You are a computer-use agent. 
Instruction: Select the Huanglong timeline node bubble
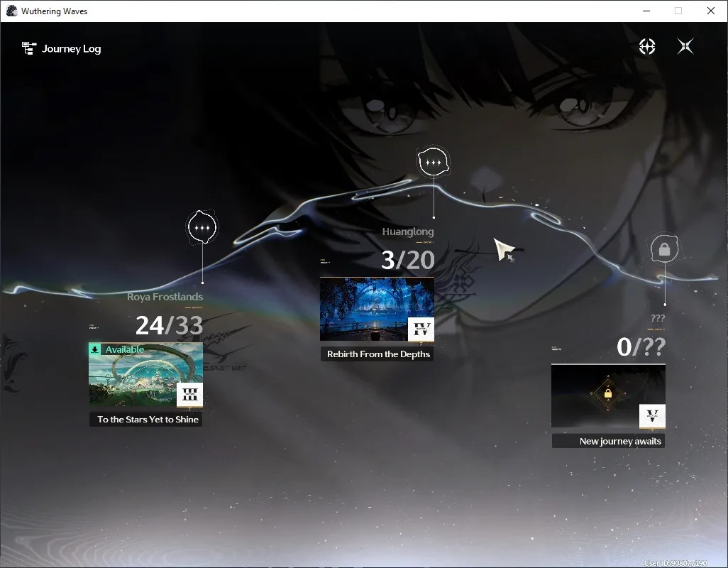tap(433, 162)
